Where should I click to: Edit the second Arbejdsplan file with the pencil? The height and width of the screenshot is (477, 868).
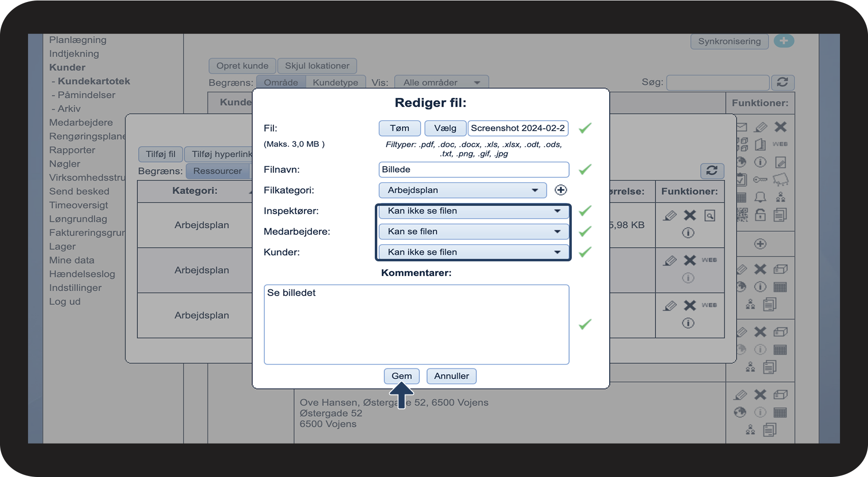670,260
